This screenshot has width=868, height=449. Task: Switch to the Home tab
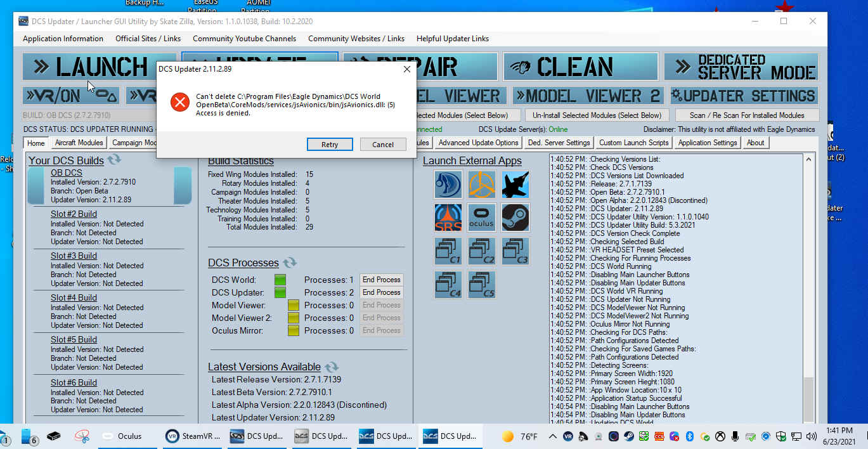tap(36, 143)
